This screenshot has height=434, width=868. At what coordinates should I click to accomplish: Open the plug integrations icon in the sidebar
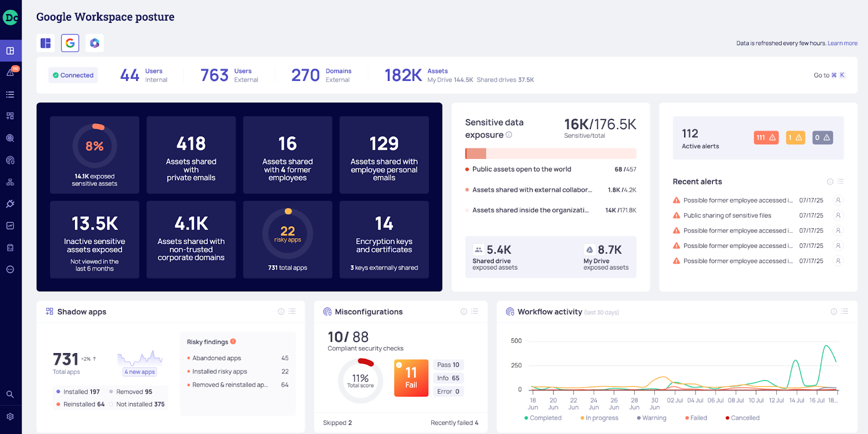click(10, 204)
